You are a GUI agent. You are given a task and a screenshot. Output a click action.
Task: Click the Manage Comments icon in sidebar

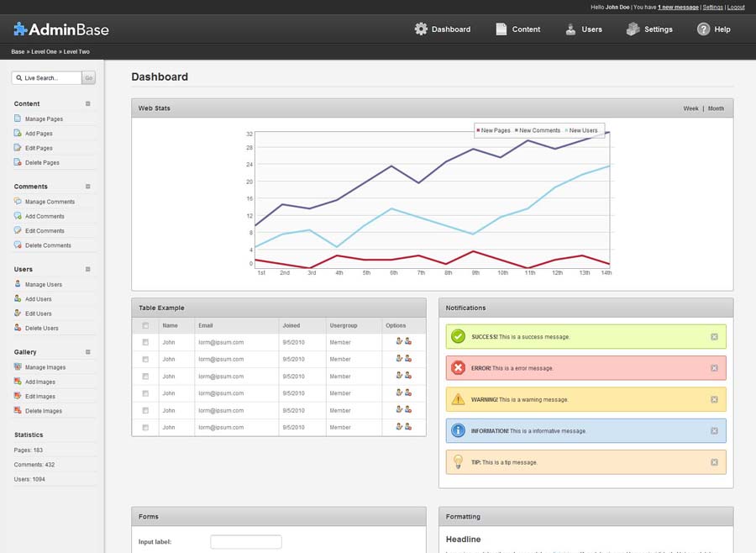(18, 202)
